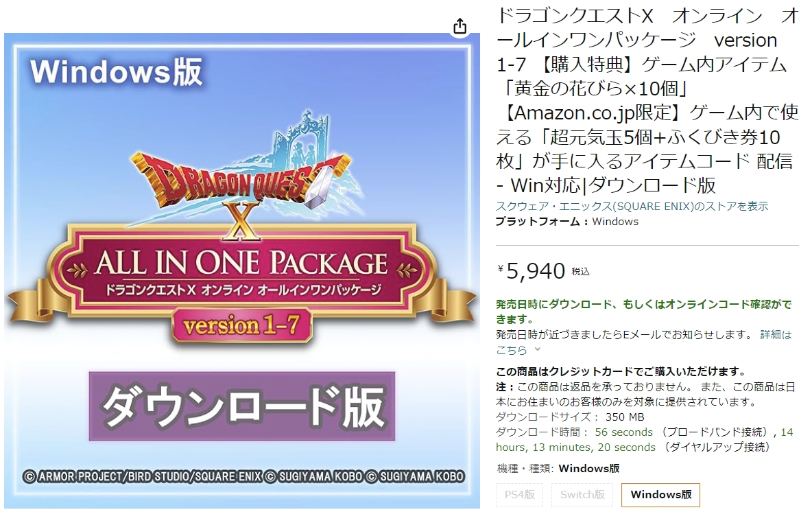
Task: Click the プラットフォーム: Windows label
Action: 567,222
